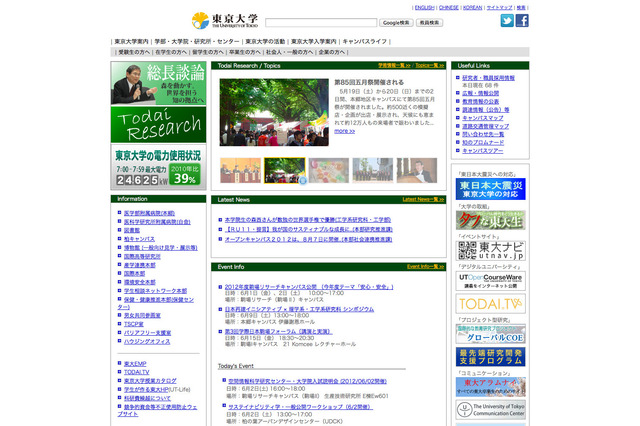Open the 卒業生の方へ menu item
The image size is (640, 426).
point(244,52)
